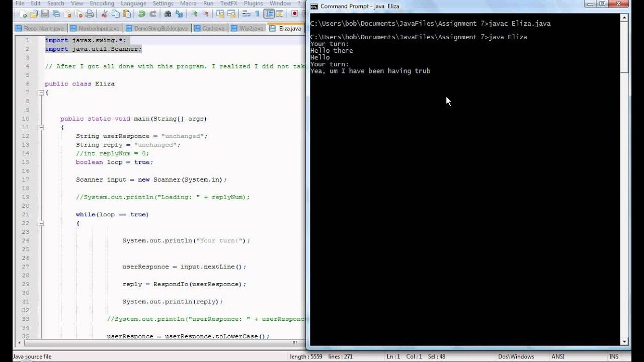
Task: Collapse the main method fold at line 11
Action: [41, 127]
